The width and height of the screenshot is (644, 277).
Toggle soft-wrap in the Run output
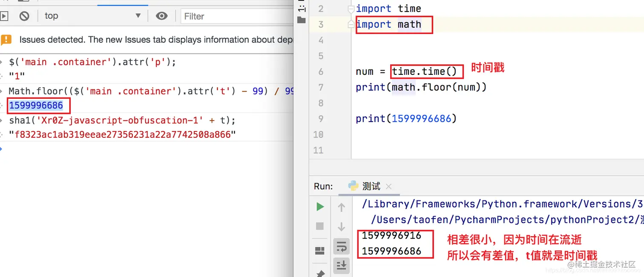pyautogui.click(x=341, y=246)
